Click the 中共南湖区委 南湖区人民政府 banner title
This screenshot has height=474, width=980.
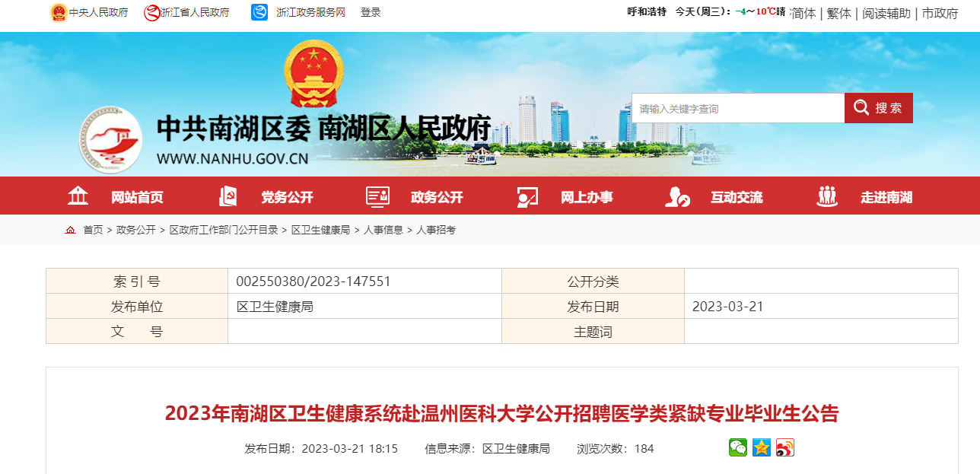click(x=324, y=129)
